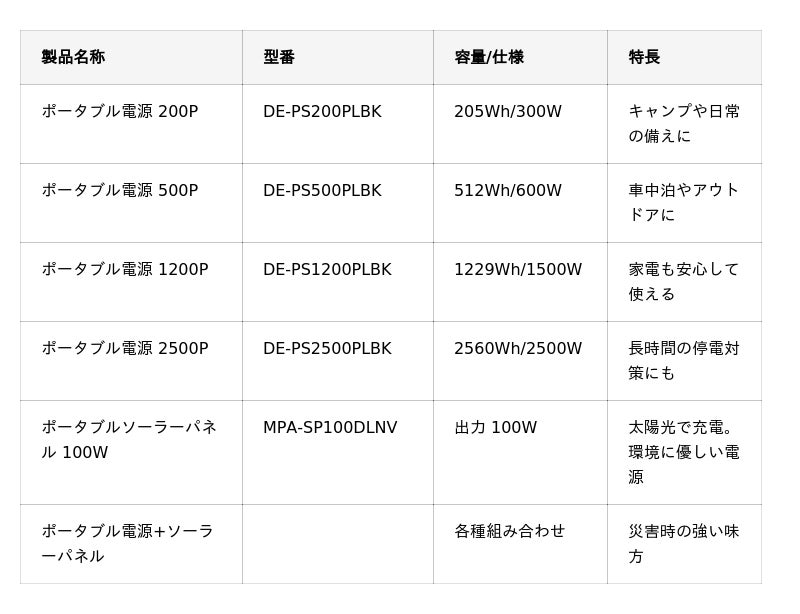Click the 製品名称 column header
This screenshot has width=800, height=614.
tap(73, 57)
